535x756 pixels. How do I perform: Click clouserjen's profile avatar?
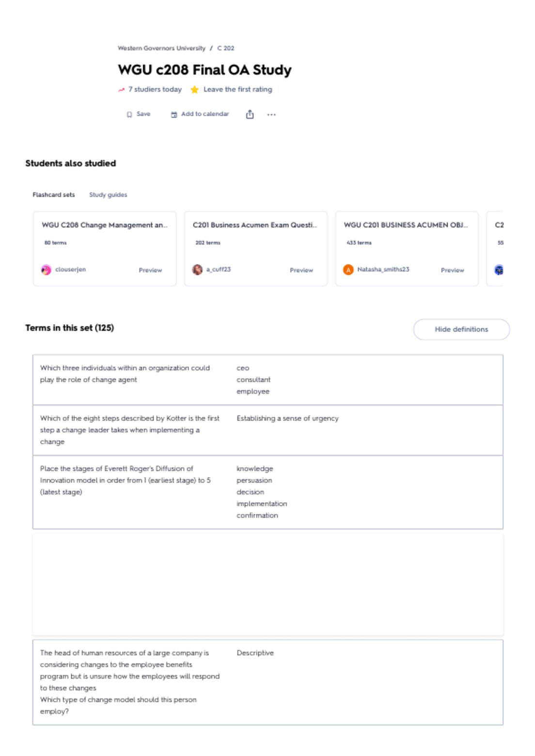[x=46, y=270]
